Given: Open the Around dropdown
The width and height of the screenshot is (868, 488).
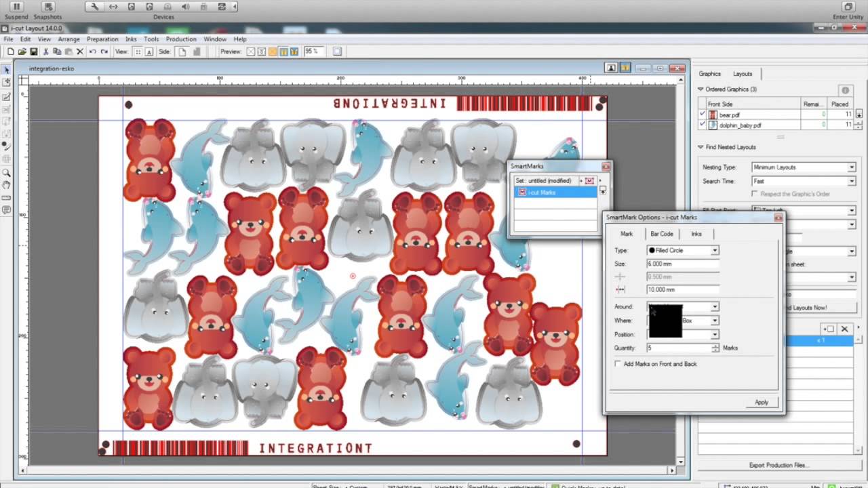Looking at the screenshot, I should [714, 307].
